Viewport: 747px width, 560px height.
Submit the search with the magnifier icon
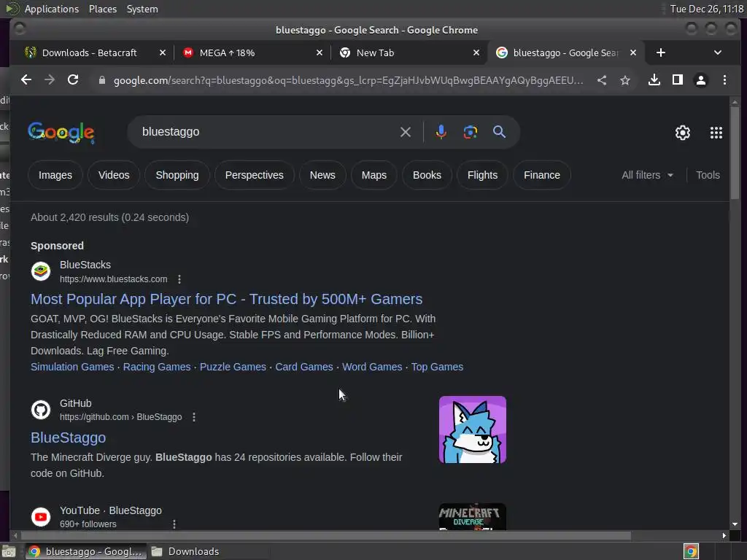click(499, 132)
